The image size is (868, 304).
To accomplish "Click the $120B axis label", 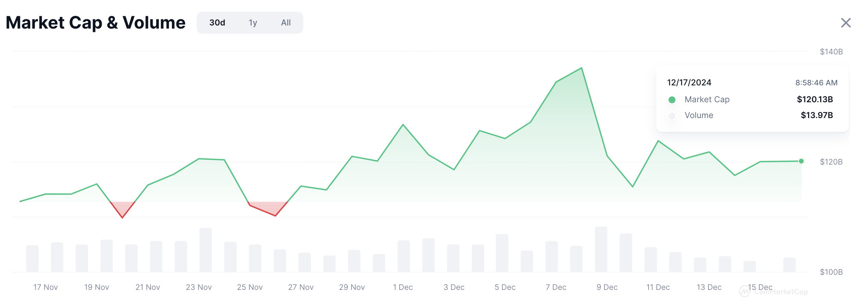I will [831, 162].
